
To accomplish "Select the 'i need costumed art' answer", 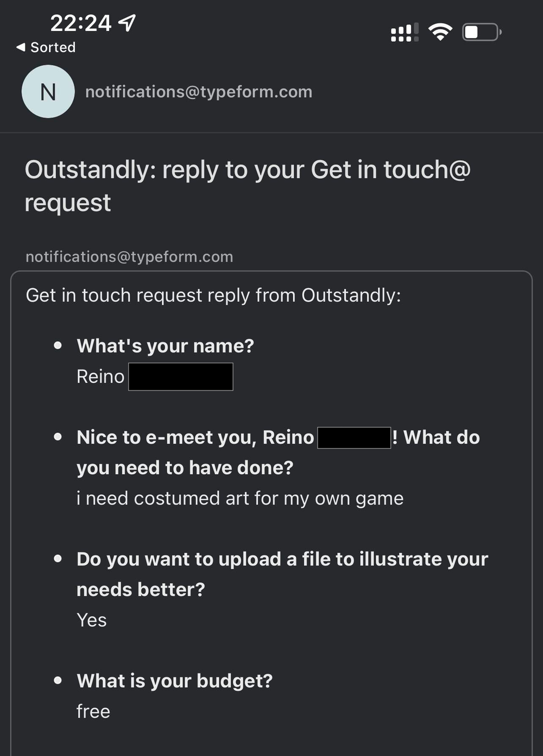I will click(240, 499).
